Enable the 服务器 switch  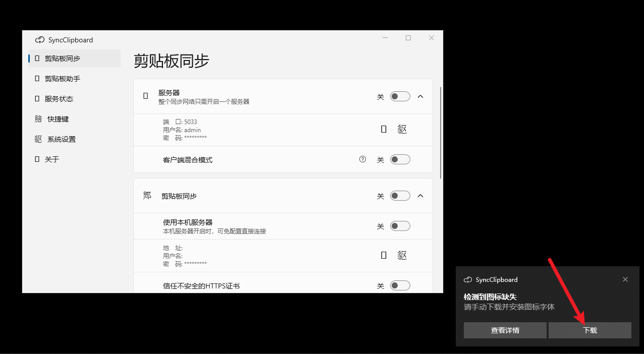(400, 96)
